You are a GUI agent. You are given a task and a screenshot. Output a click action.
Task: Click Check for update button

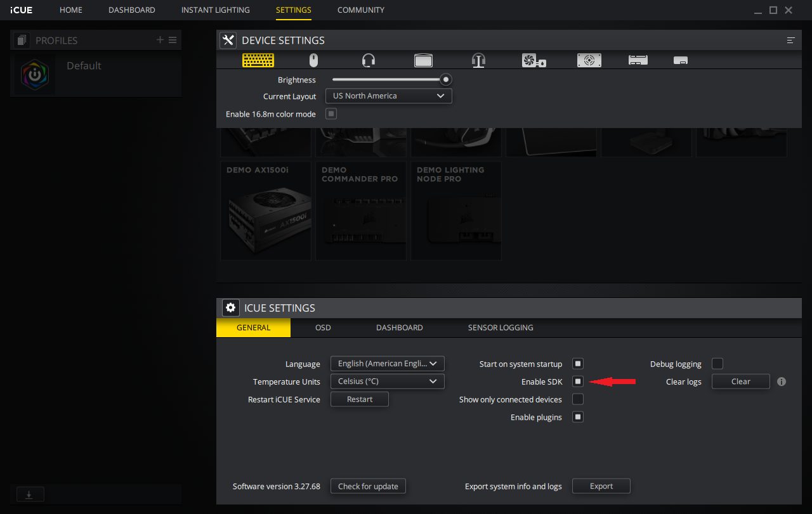tap(368, 486)
